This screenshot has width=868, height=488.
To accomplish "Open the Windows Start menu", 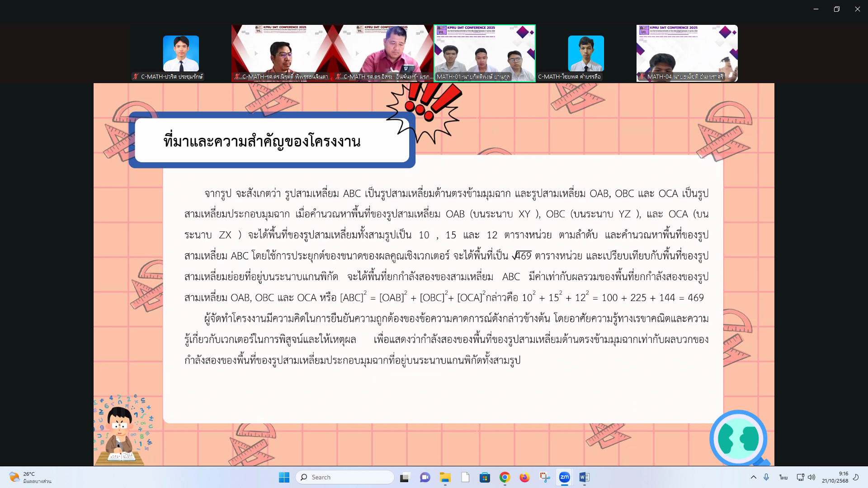I will click(x=284, y=477).
